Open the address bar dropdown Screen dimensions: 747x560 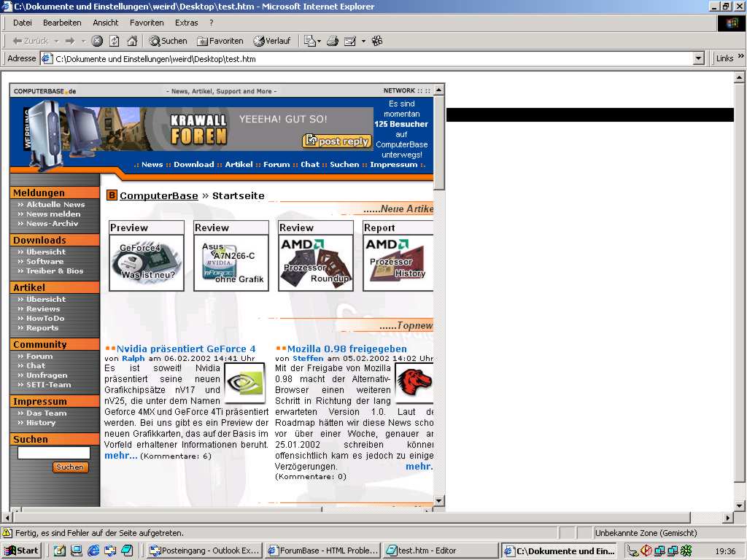pos(698,58)
